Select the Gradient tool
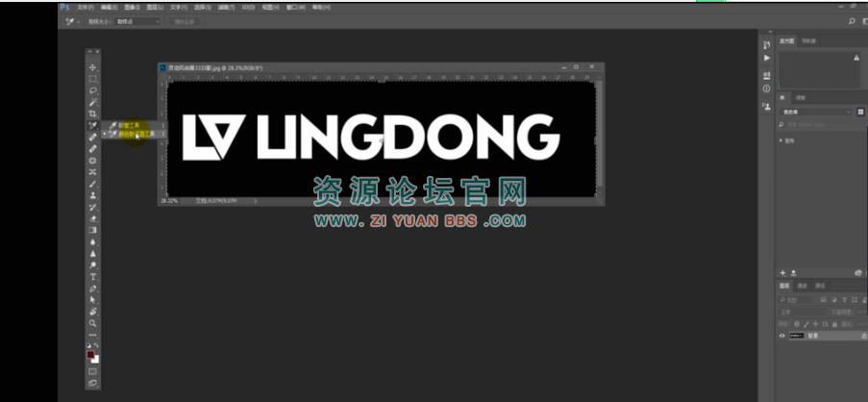Image resolution: width=868 pixels, height=402 pixels. 92,231
